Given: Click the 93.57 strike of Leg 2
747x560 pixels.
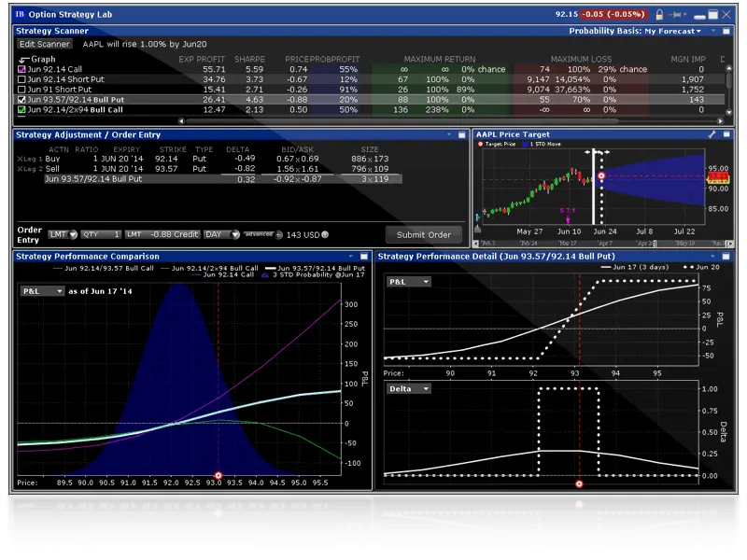Looking at the screenshot, I should click(x=166, y=169).
